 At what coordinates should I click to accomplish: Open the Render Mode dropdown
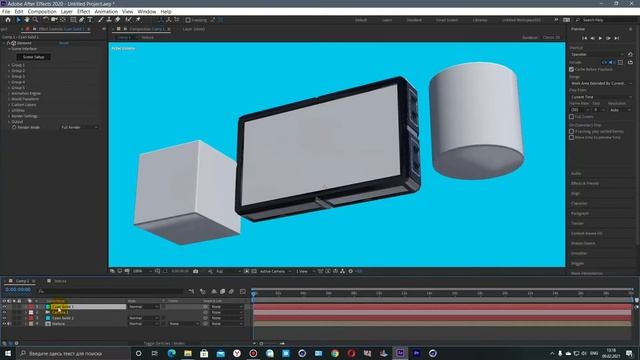tap(79, 127)
